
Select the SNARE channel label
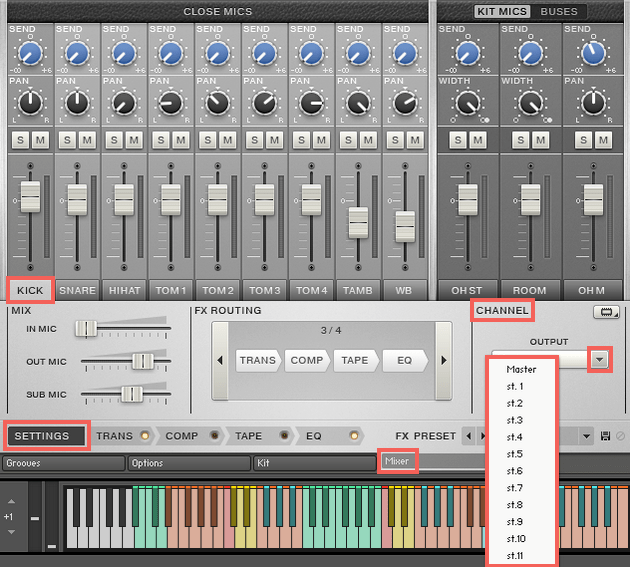pyautogui.click(x=77, y=290)
